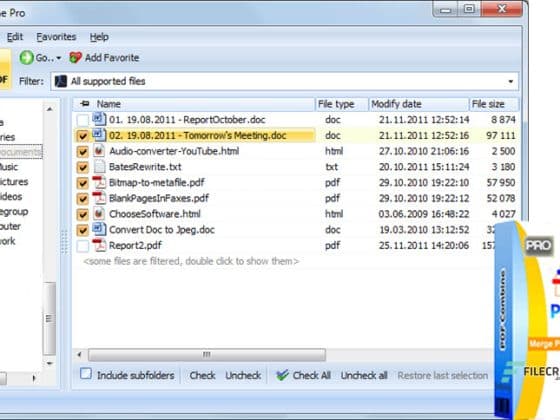This screenshot has width=560, height=420.
Task: Click Restore last selection
Action: (443, 375)
